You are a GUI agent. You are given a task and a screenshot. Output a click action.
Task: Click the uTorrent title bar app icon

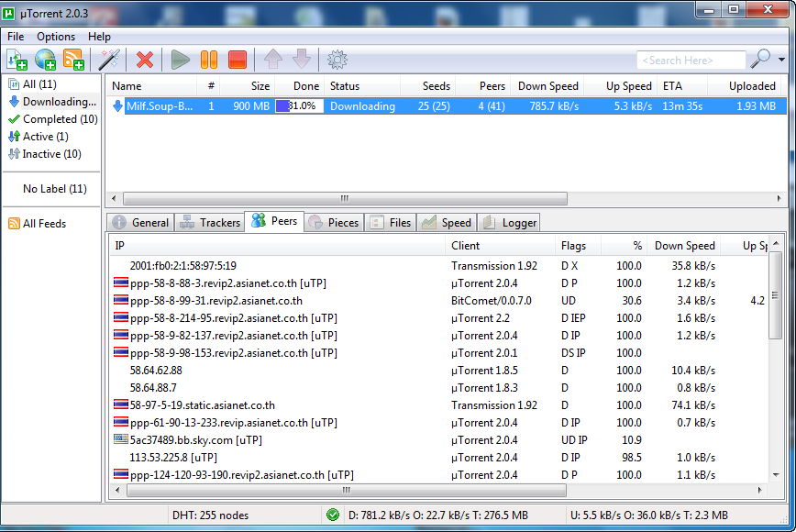click(x=8, y=13)
